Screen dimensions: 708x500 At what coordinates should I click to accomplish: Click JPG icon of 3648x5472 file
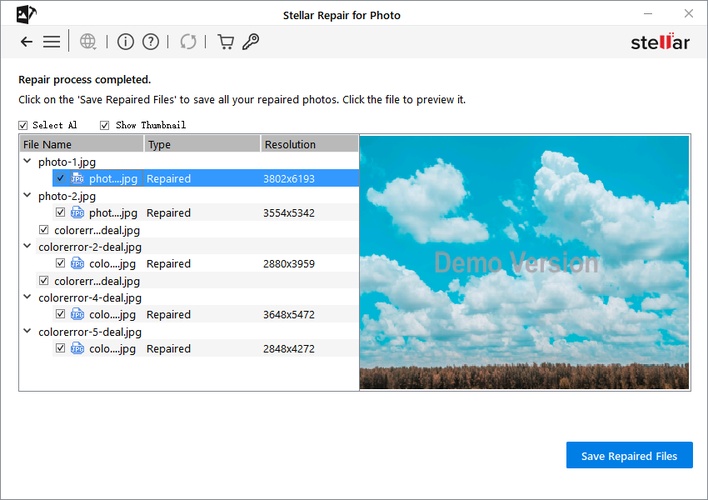(78, 314)
